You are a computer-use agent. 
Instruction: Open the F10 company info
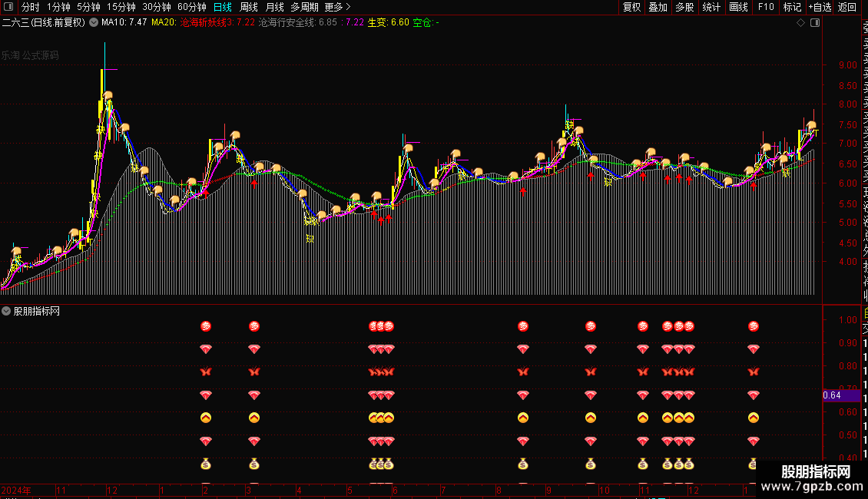(x=765, y=7)
